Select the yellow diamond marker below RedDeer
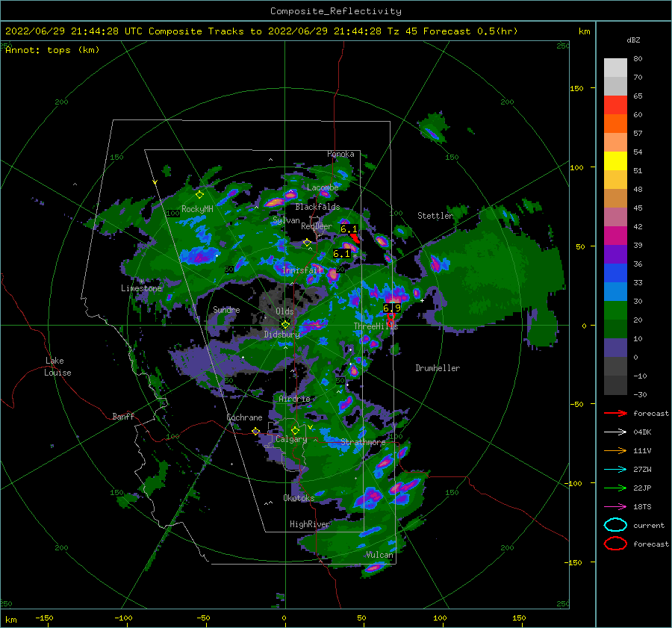 pos(307,243)
